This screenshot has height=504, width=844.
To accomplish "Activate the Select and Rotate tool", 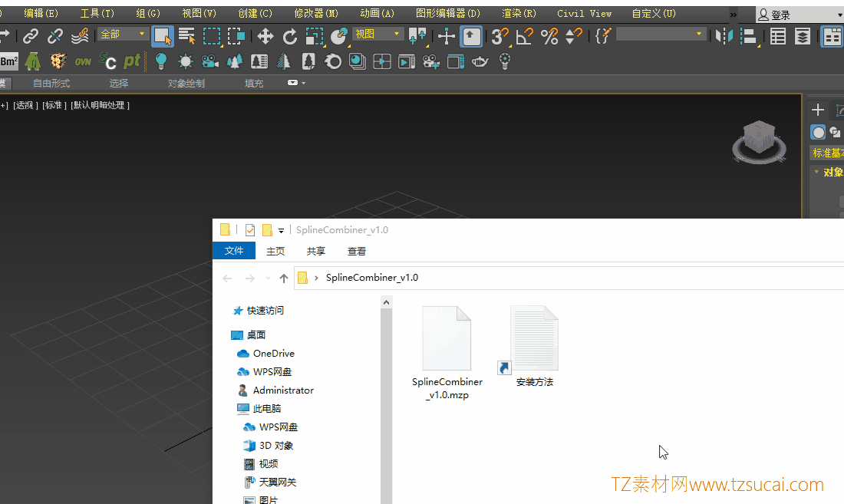I will pyautogui.click(x=289, y=36).
